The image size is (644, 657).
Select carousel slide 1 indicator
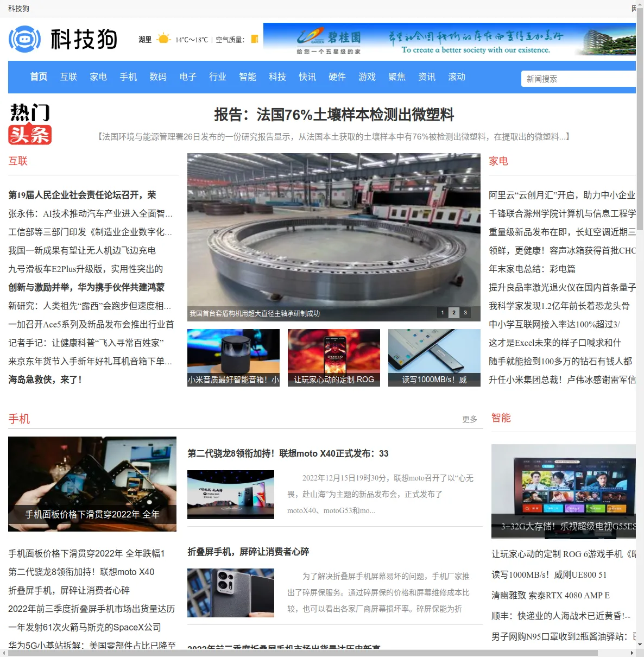[x=443, y=313]
